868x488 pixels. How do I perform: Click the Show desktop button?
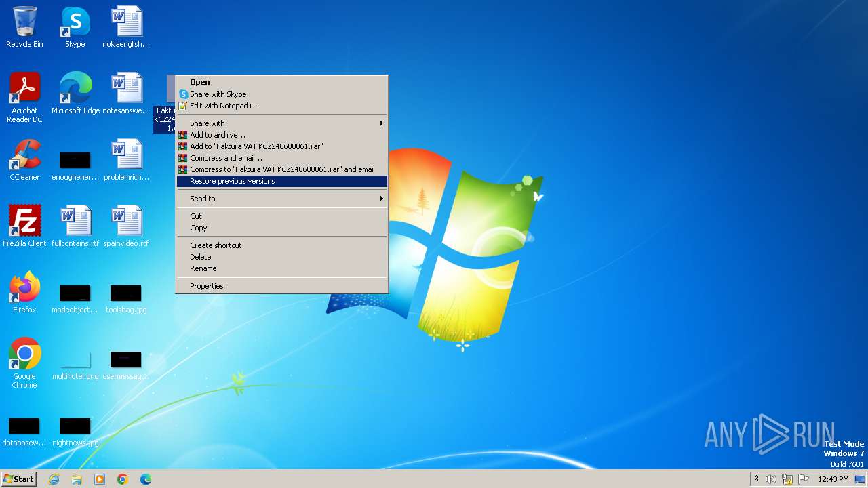pyautogui.click(x=861, y=479)
